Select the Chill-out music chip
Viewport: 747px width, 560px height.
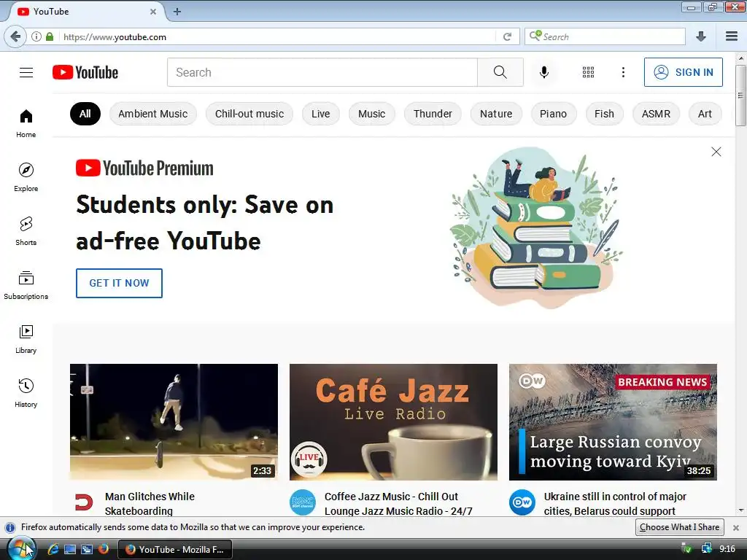pyautogui.click(x=249, y=114)
